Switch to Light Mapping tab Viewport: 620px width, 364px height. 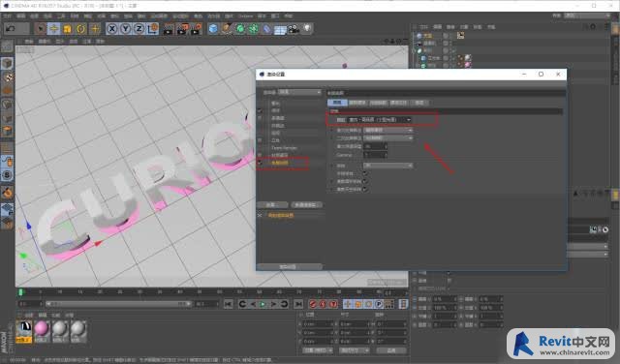coord(378,103)
